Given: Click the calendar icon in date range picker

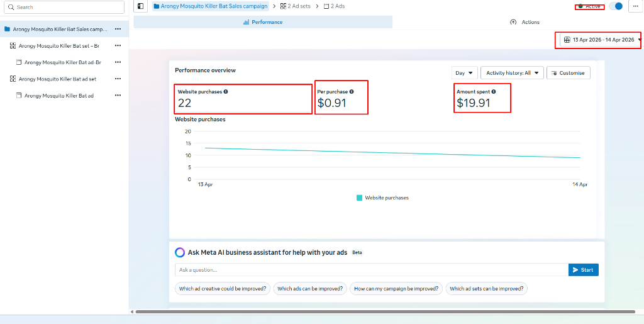Looking at the screenshot, I should (x=567, y=40).
